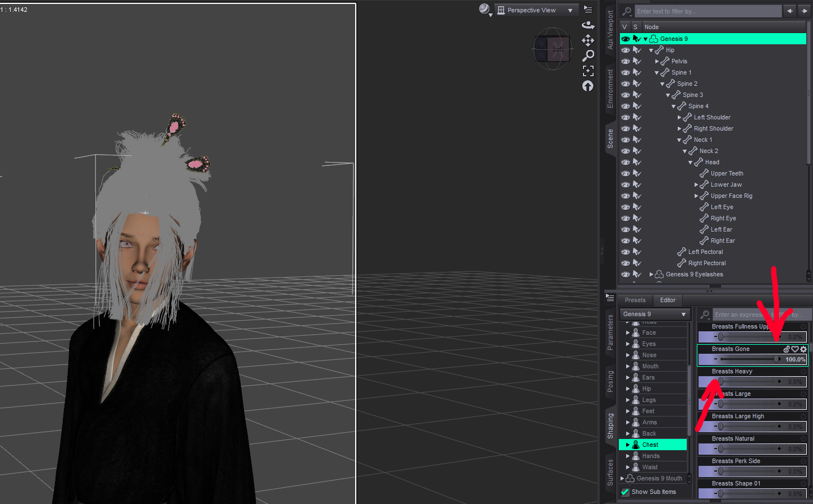This screenshot has width=813, height=504.
Task: Expand the Pelvis bone node
Action: pos(657,61)
